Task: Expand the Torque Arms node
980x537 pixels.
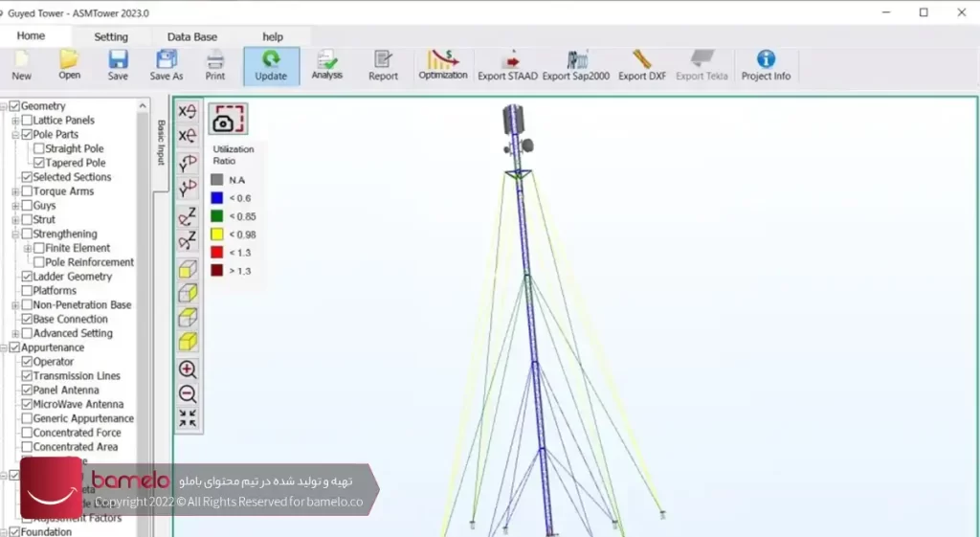Action: (15, 191)
